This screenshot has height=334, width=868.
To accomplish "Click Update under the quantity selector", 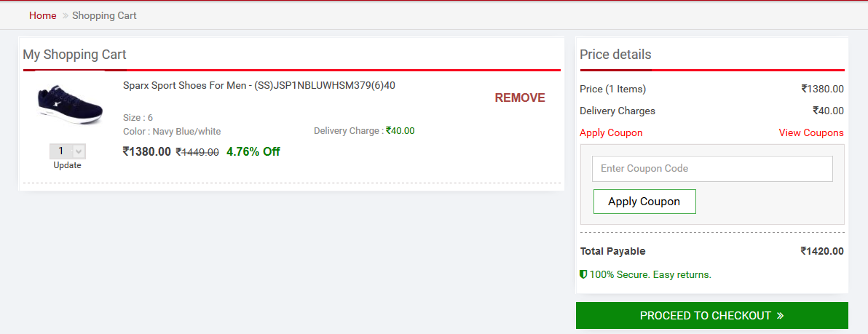I will 67,165.
